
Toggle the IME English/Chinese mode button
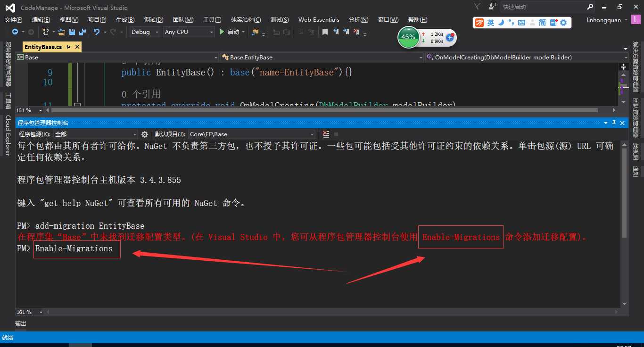[491, 23]
